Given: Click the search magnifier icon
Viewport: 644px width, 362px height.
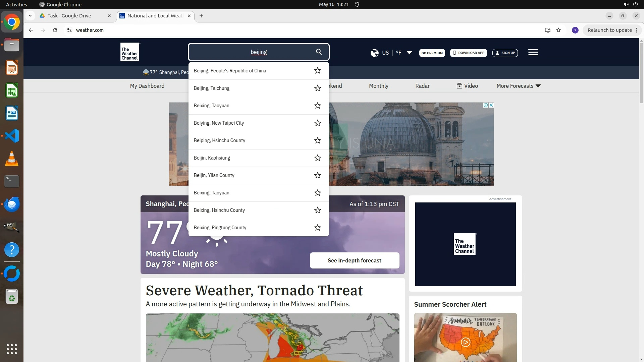Looking at the screenshot, I should tap(319, 52).
